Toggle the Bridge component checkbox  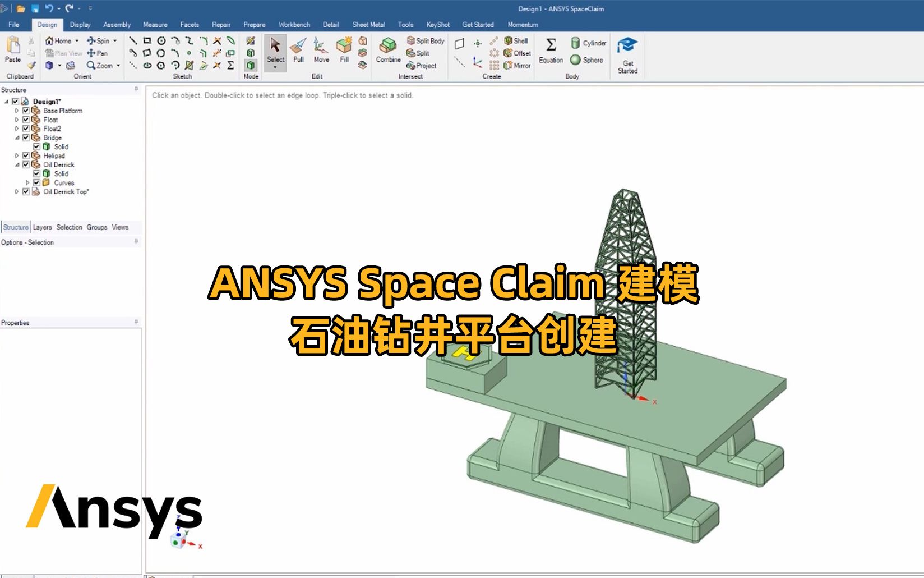[26, 137]
